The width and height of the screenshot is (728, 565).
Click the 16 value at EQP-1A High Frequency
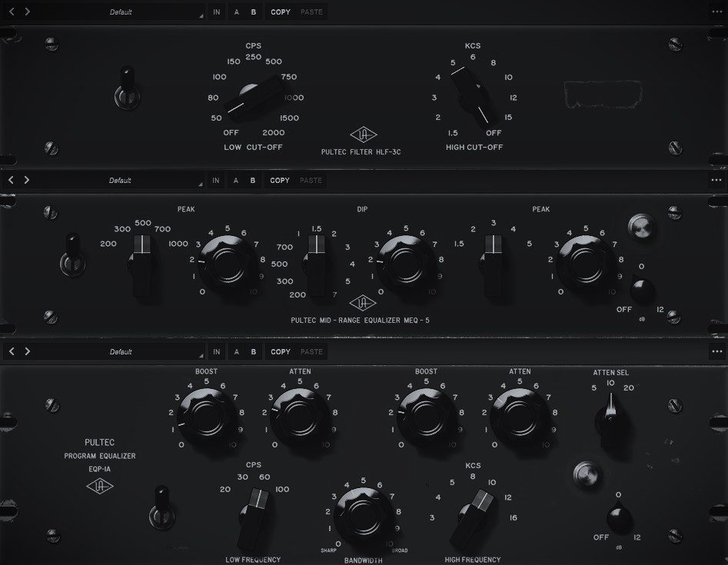(513, 517)
